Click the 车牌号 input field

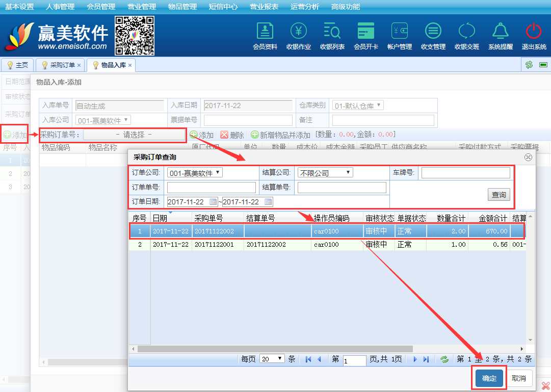(x=465, y=173)
